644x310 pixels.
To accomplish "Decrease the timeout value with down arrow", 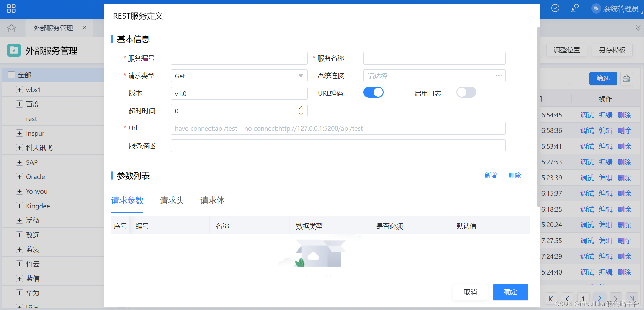I will click(301, 114).
